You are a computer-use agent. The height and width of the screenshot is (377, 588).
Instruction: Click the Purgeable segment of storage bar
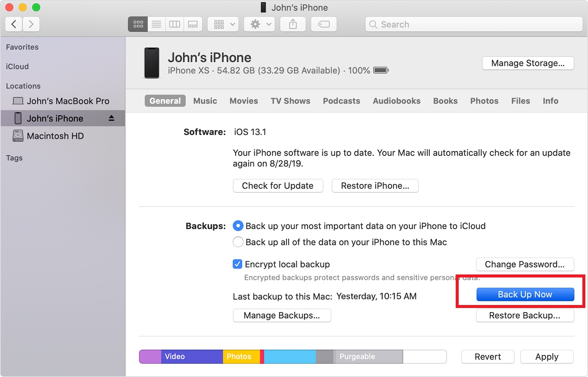[368, 357]
